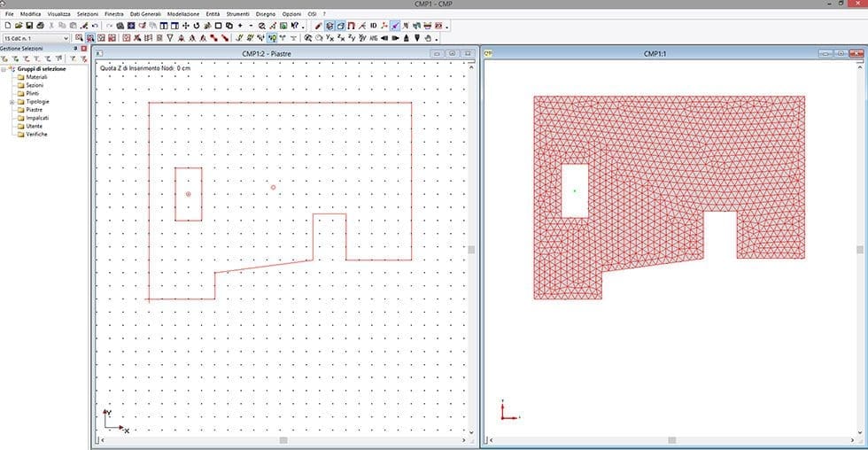
Task: Open the Strumenti menu
Action: click(237, 14)
